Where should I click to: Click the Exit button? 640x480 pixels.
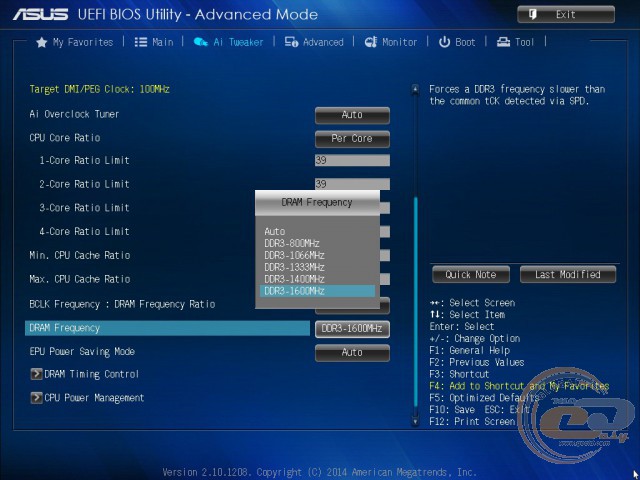coord(566,15)
